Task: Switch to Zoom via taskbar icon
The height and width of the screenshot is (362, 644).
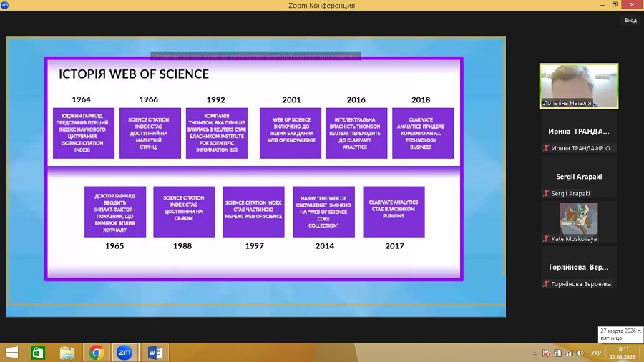Action: [125, 353]
